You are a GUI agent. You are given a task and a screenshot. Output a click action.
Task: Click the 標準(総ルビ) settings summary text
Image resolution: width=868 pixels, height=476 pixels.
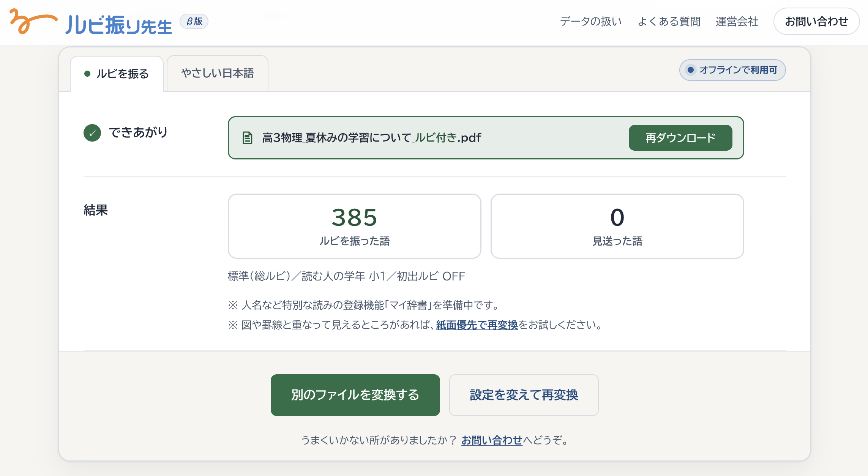click(x=346, y=276)
